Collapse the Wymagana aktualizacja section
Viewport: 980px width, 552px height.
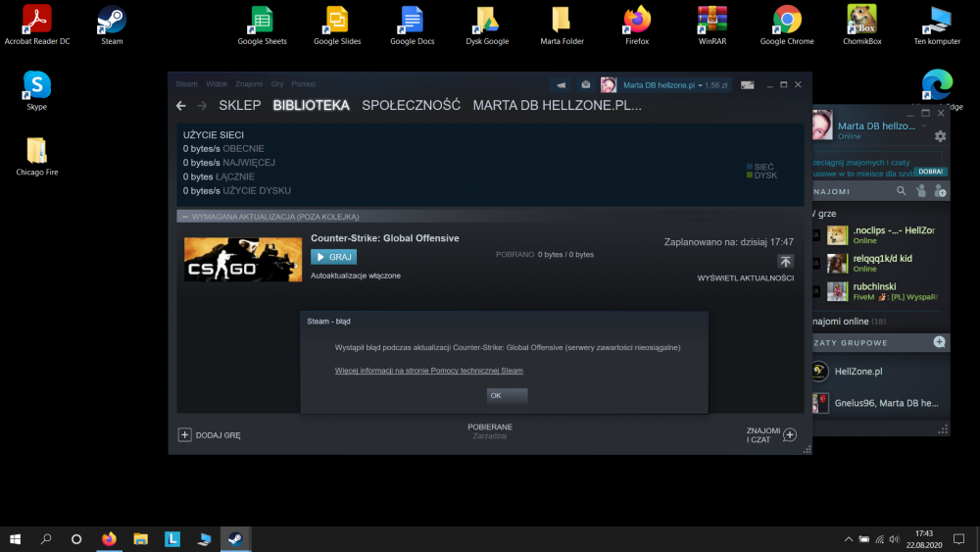185,217
